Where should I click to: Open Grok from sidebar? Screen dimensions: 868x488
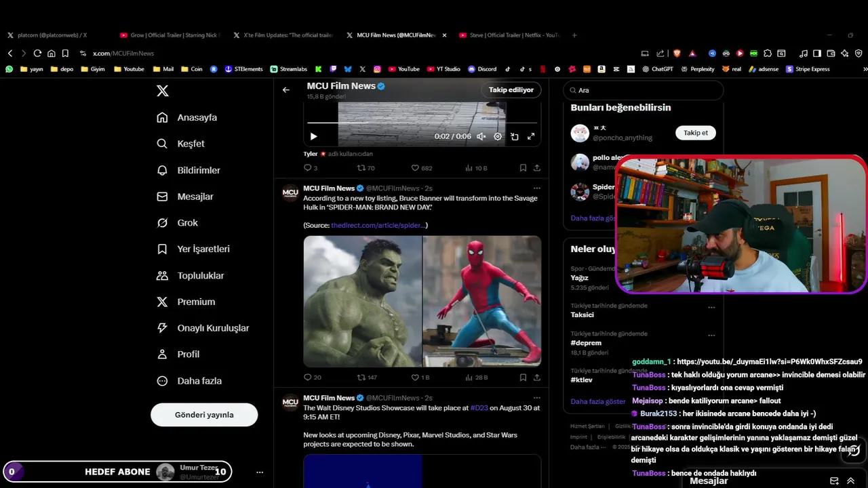178,223
